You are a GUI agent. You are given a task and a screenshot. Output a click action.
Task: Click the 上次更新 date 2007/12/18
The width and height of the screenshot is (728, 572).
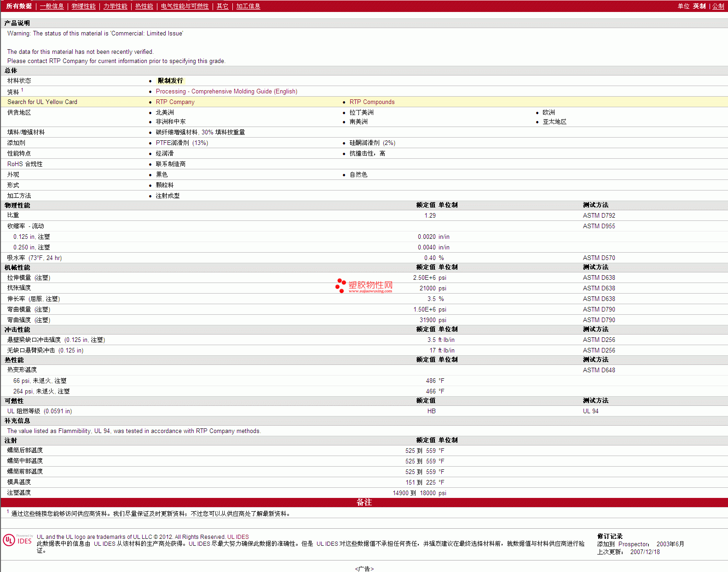[645, 552]
